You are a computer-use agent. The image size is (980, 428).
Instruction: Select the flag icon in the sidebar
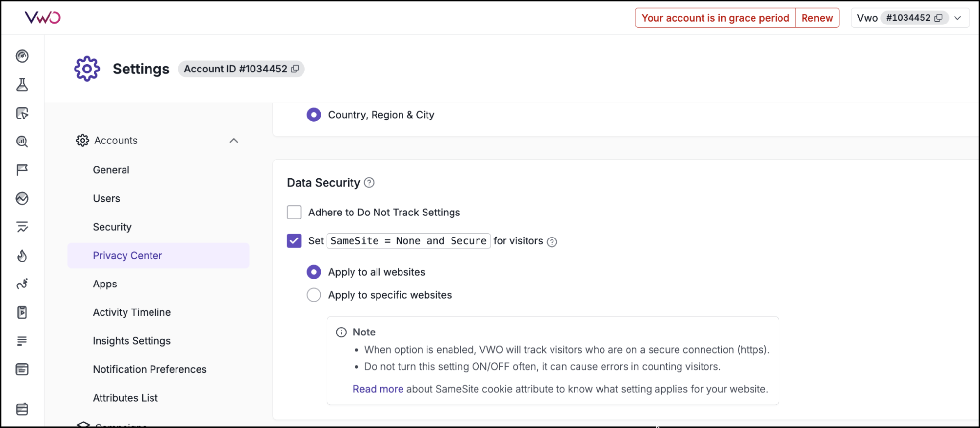[22, 169]
